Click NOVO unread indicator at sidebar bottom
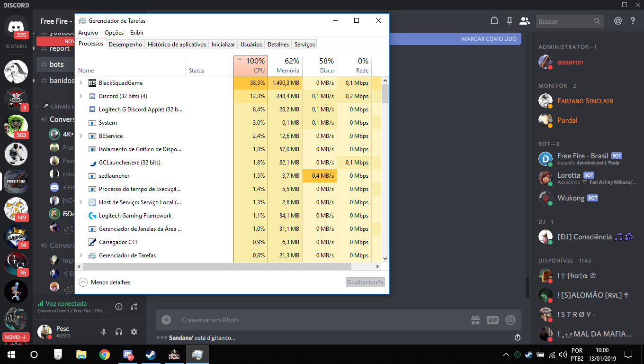This screenshot has height=364, width=644. (x=16, y=337)
